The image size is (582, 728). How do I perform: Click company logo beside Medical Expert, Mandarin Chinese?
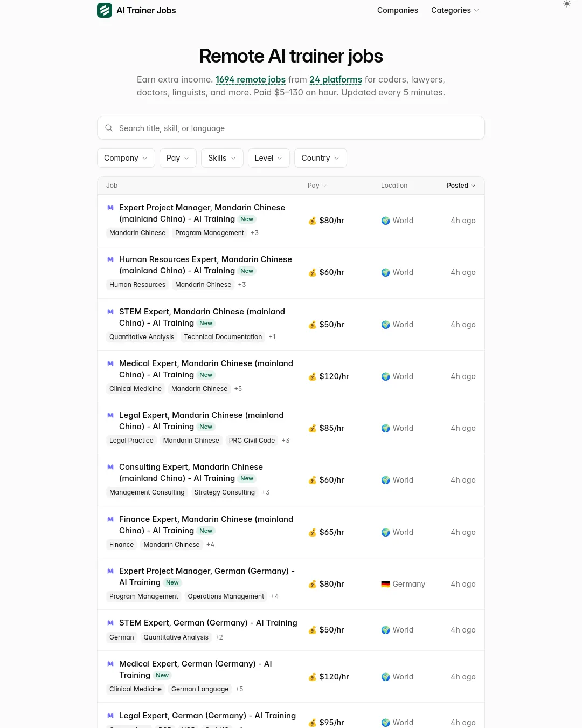[110, 363]
